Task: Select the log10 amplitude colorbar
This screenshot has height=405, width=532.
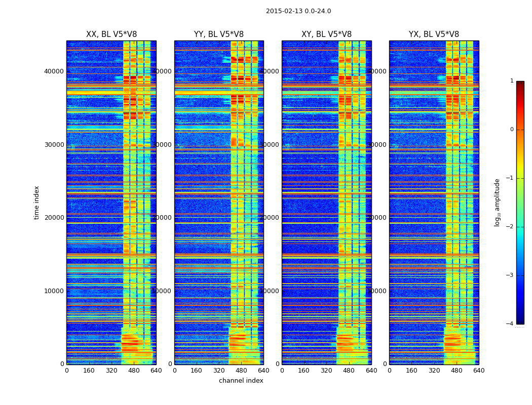Action: 520,202
